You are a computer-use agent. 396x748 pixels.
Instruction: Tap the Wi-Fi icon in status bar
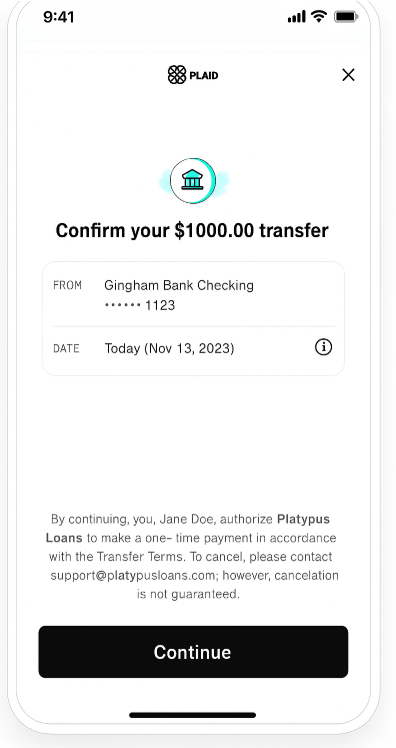click(319, 17)
